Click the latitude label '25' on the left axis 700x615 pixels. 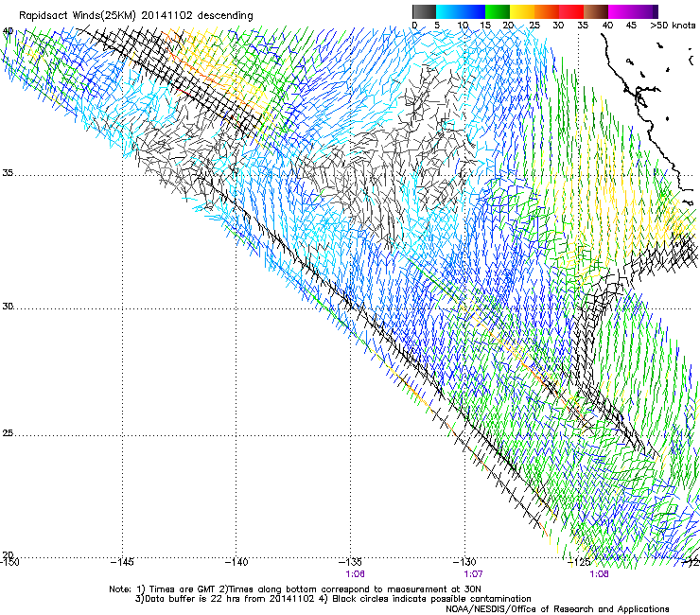8,432
